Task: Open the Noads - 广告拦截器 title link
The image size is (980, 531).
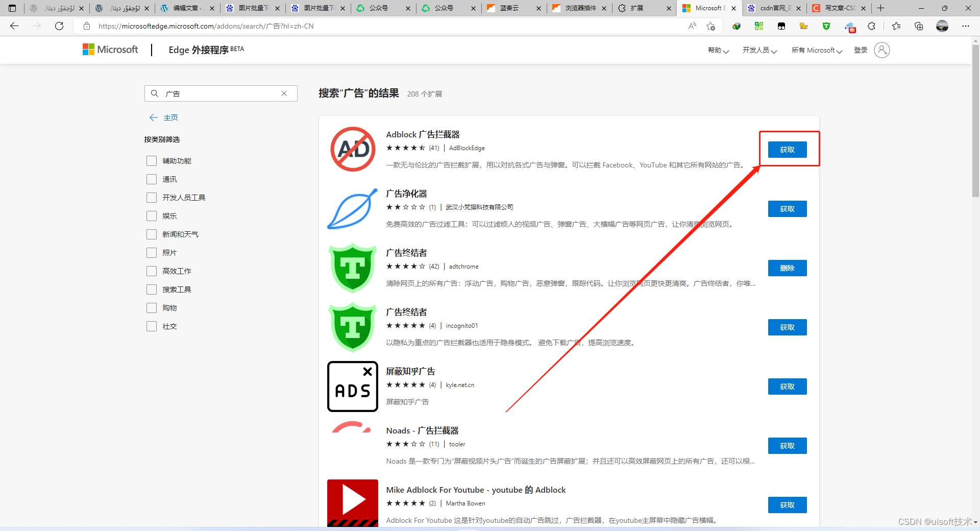Action: (422, 430)
